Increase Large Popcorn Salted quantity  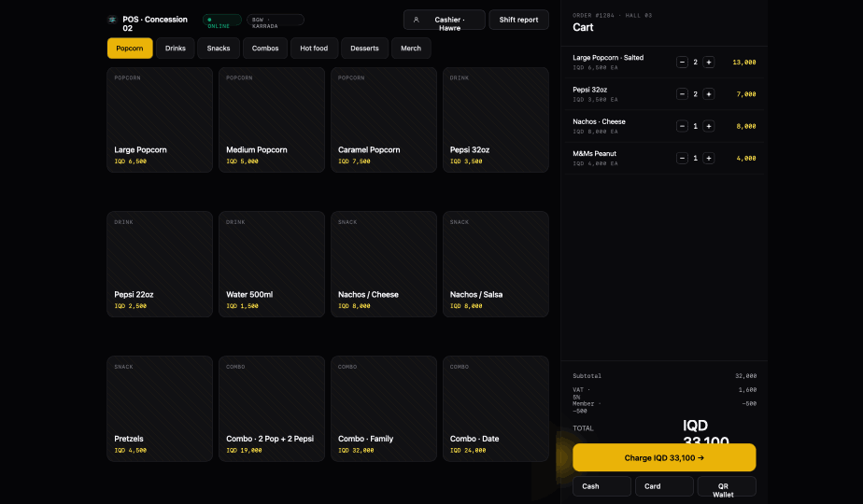pos(708,63)
